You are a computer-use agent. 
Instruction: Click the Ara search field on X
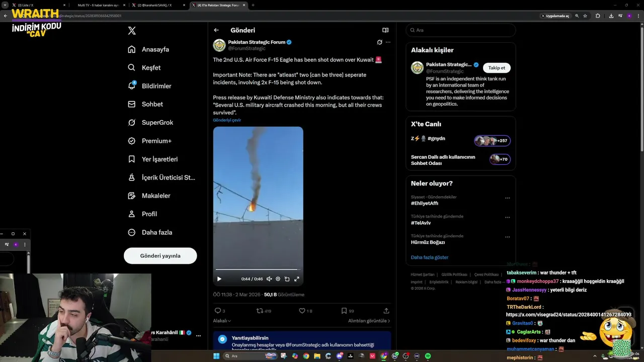click(x=461, y=30)
